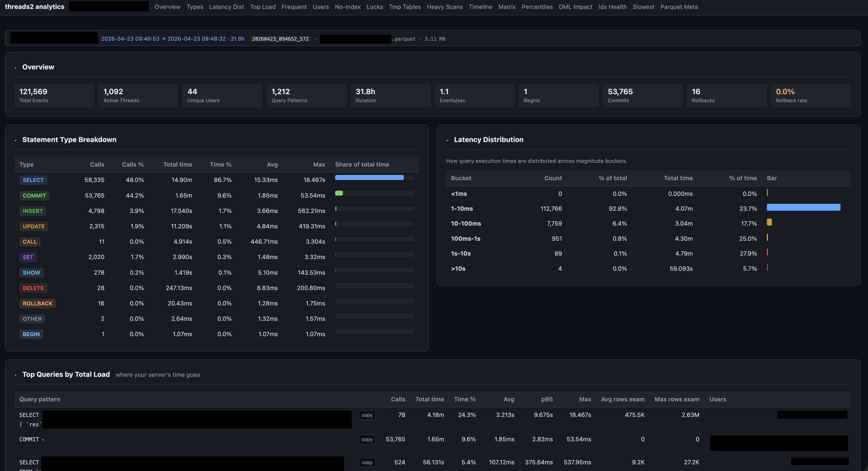The width and height of the screenshot is (868, 471).
Task: Expand the COMMIT query pattern arrow
Action: click(43, 440)
